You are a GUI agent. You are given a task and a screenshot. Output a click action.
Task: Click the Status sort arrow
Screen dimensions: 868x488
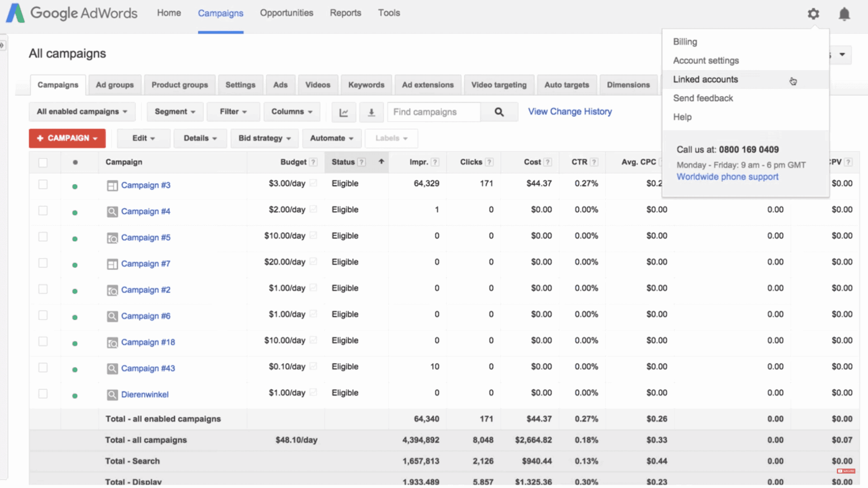(x=381, y=161)
